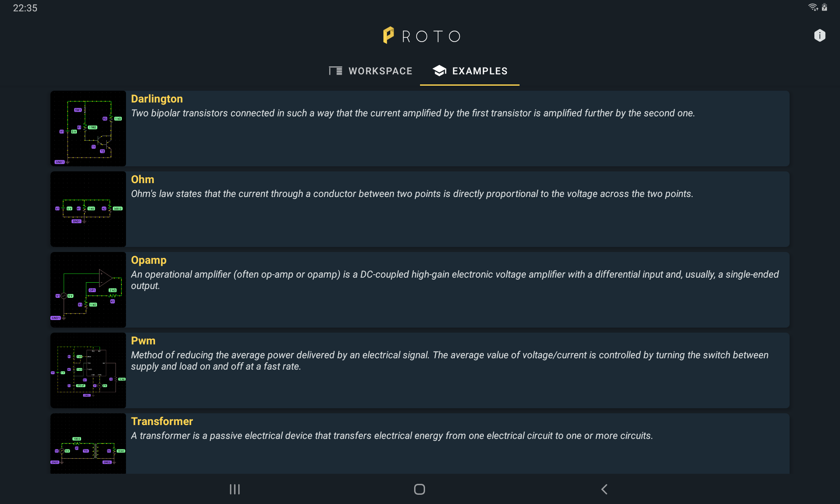This screenshot has width=840, height=504.
Task: Open the Darlington circuit thumbnail
Action: (88, 129)
